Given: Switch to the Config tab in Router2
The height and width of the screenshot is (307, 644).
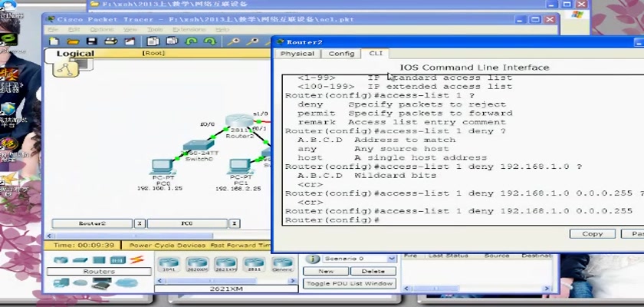Looking at the screenshot, I should click(341, 54).
